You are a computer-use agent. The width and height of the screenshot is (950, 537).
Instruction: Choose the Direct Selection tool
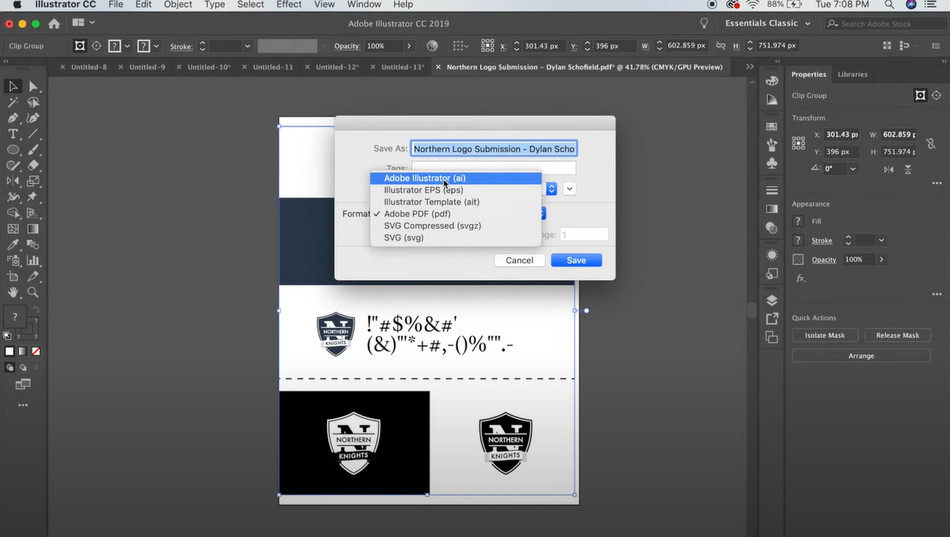pyautogui.click(x=33, y=87)
